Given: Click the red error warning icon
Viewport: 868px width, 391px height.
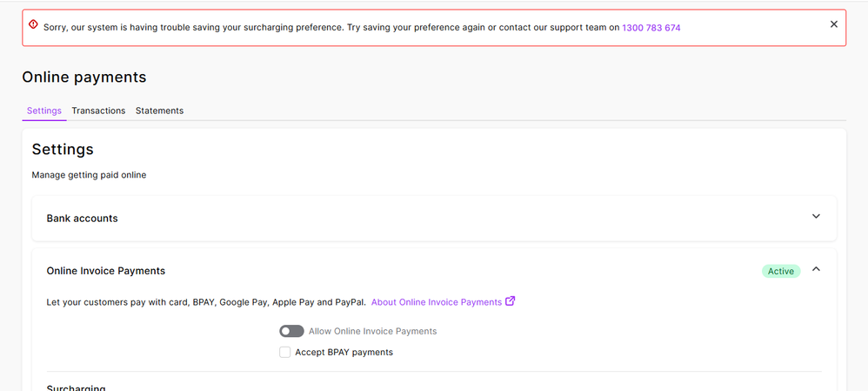Looking at the screenshot, I should (33, 24).
